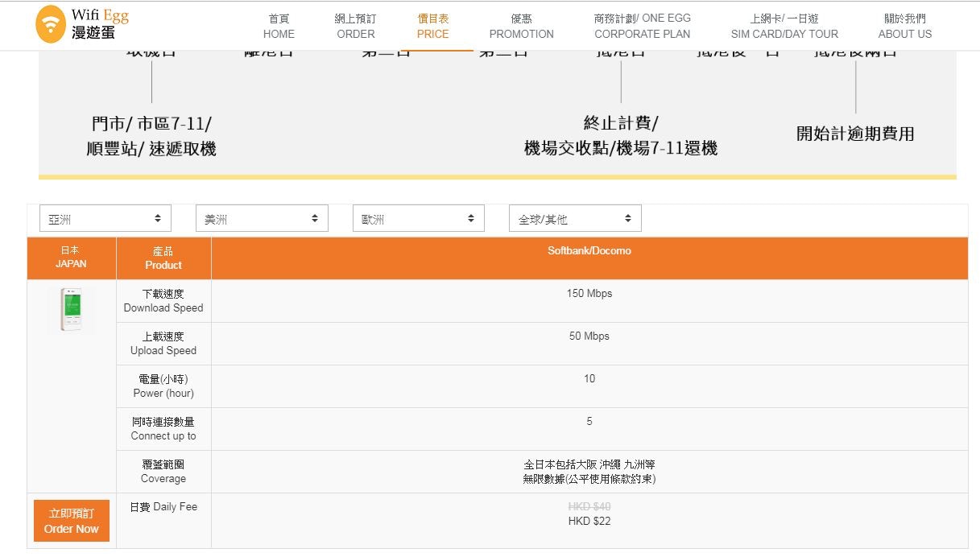Click the 150 Mbps download speed value
The width and height of the screenshot is (980, 557).
(589, 294)
